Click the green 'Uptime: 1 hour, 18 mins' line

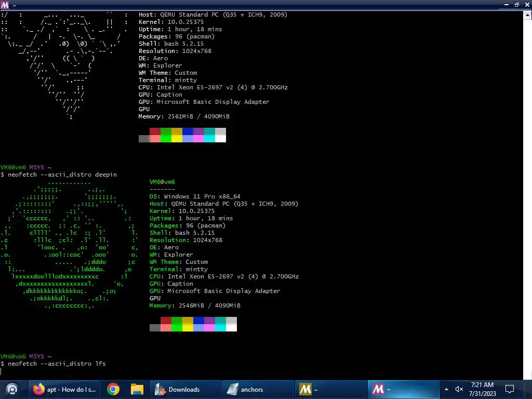191,218
